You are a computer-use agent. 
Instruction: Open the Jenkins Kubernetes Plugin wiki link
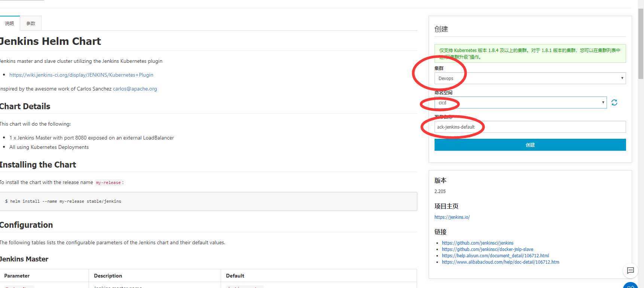pos(81,75)
